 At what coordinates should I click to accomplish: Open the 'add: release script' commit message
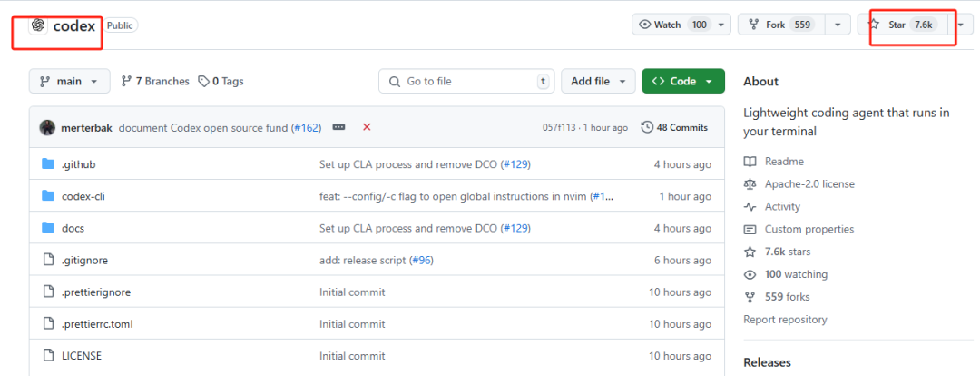(x=362, y=261)
